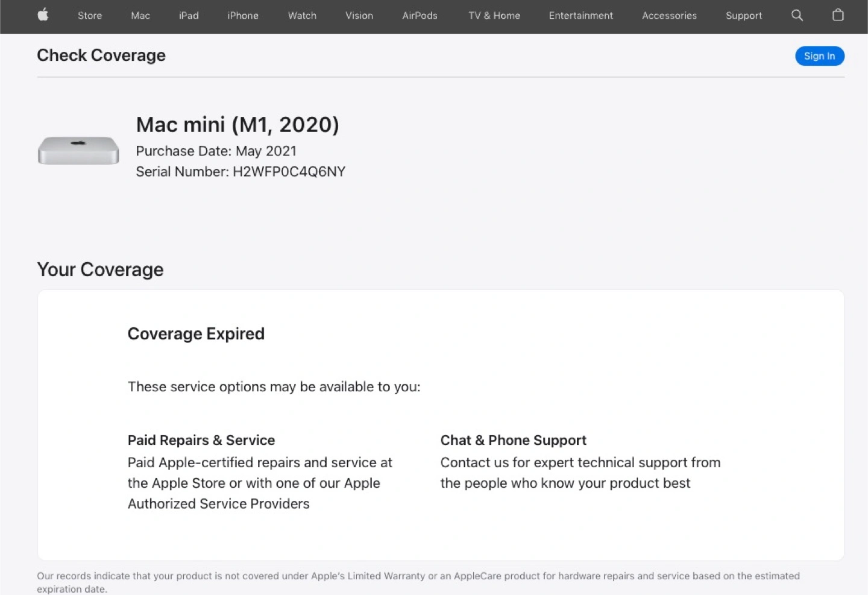868x595 pixels.
Task: Open the Mac menu
Action: pyautogui.click(x=140, y=16)
